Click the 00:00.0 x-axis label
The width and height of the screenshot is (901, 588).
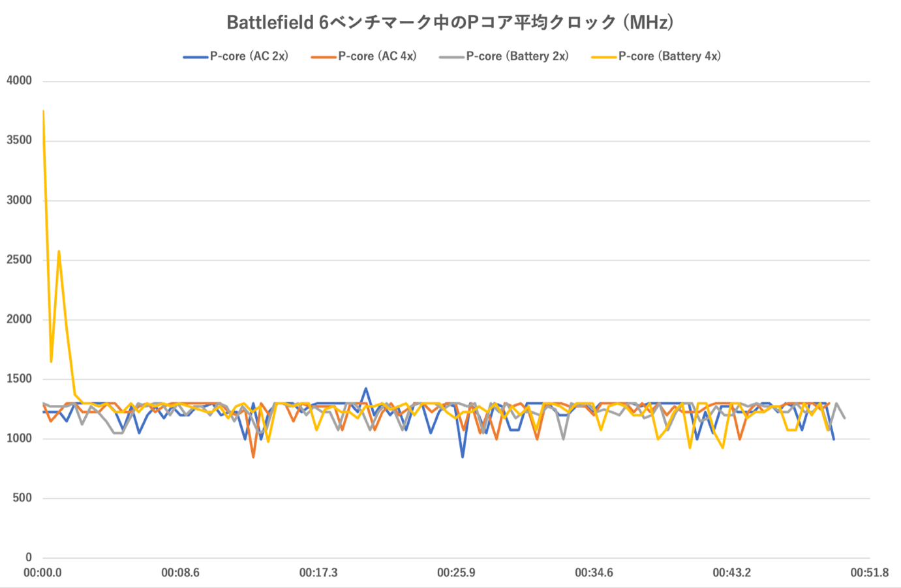click(x=42, y=573)
